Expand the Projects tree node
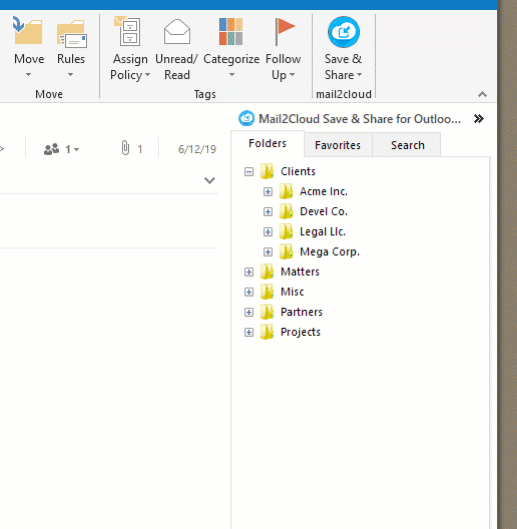 click(x=249, y=332)
